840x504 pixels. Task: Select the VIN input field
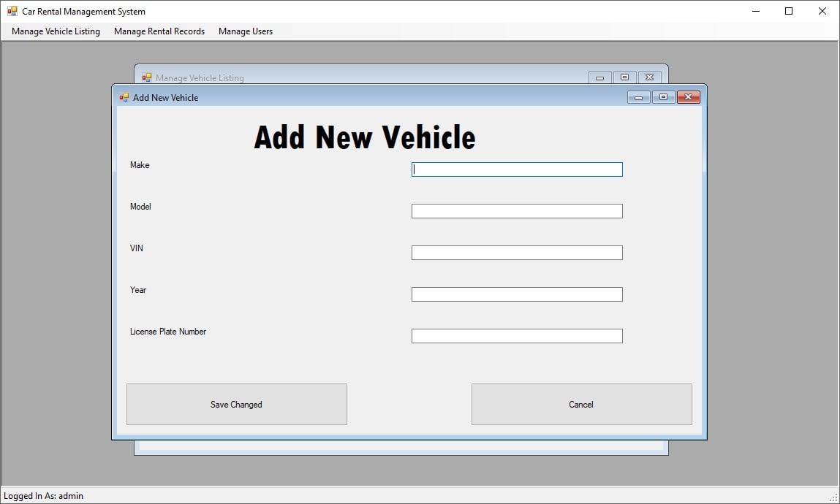(x=517, y=253)
